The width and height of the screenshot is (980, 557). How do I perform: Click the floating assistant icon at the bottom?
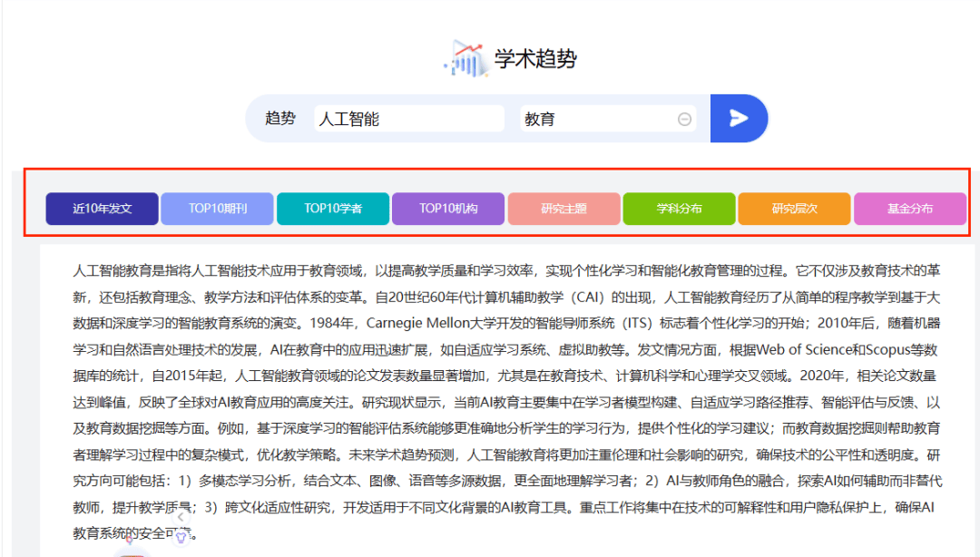(132, 550)
